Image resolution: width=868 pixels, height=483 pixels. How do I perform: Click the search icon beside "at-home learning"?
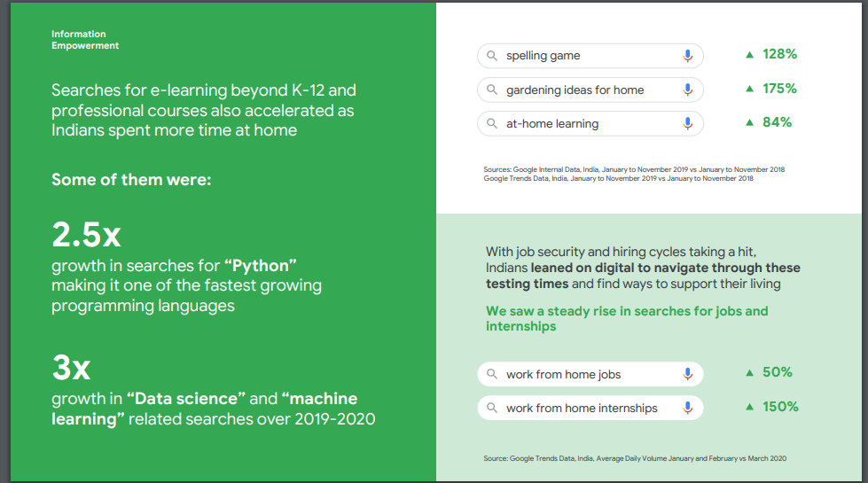(492, 124)
